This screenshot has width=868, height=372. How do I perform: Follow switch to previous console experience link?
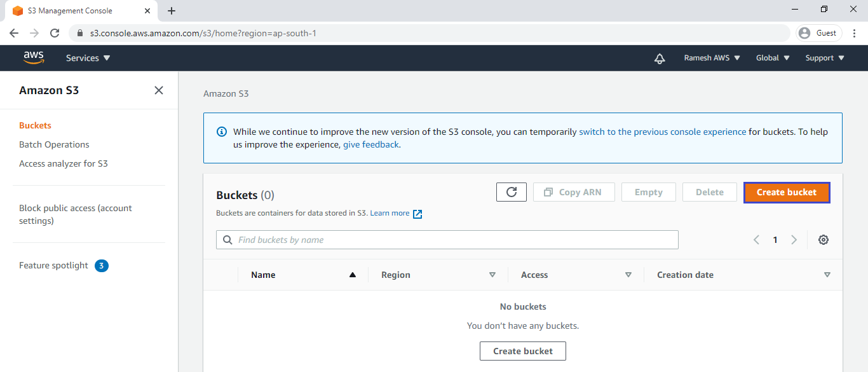coord(663,132)
